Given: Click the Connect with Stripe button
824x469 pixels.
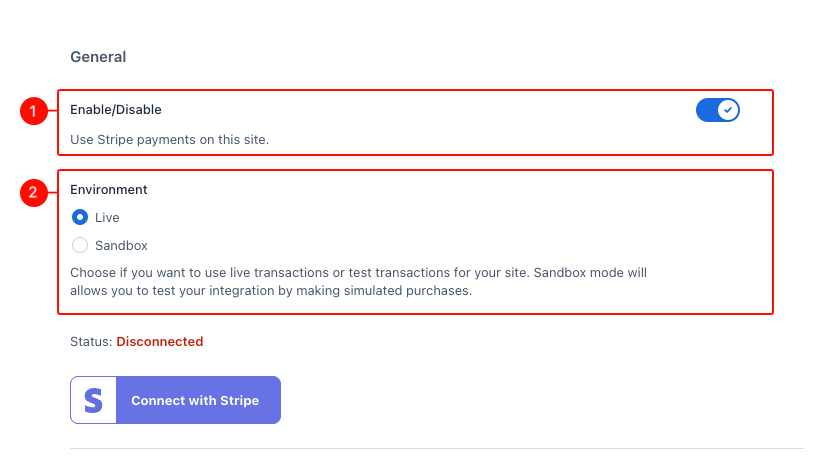Looking at the screenshot, I should 175,400.
